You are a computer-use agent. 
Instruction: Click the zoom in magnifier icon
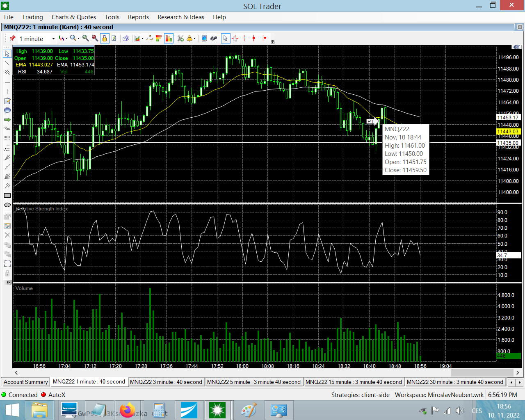click(x=85, y=38)
